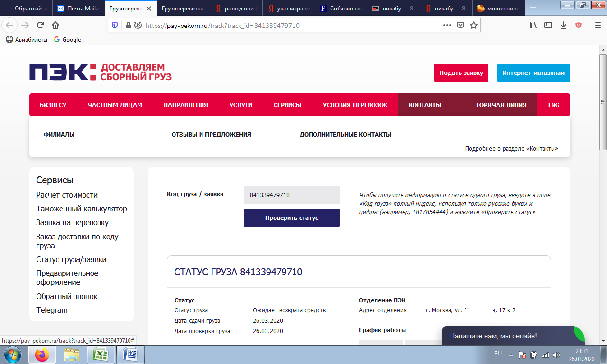Open Firefox from taskbar
Screen dimensions: 607x364
pyautogui.click(x=42, y=355)
